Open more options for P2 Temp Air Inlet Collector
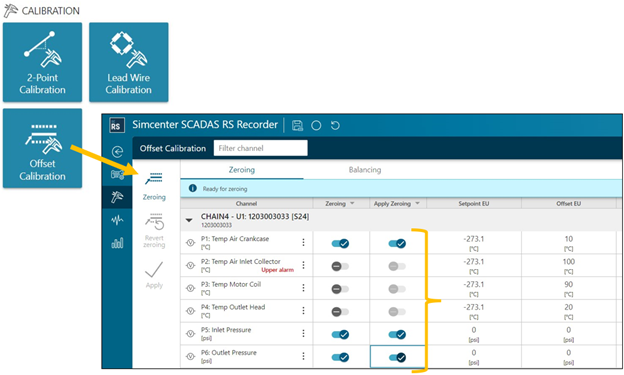The image size is (624, 375). [x=303, y=265]
